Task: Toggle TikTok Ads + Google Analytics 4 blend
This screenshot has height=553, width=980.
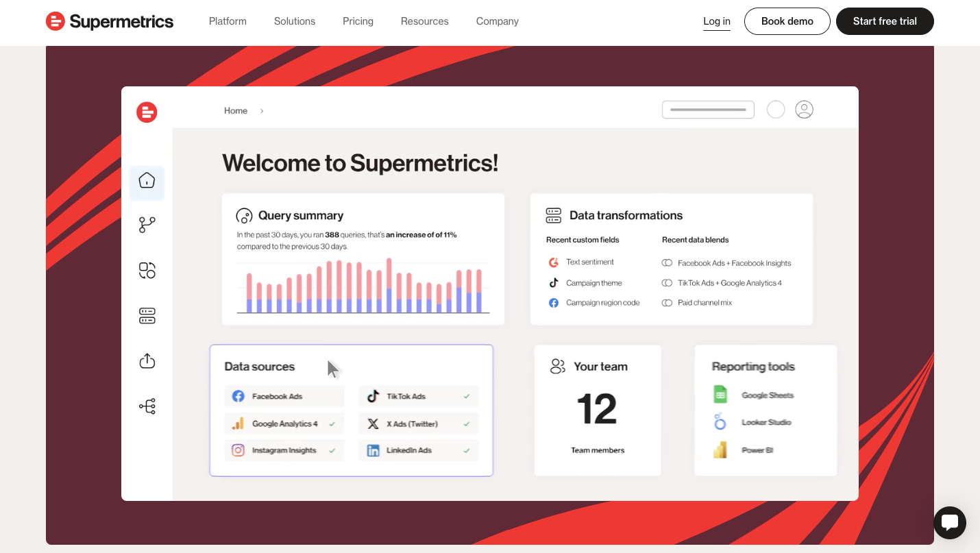Action: [667, 283]
